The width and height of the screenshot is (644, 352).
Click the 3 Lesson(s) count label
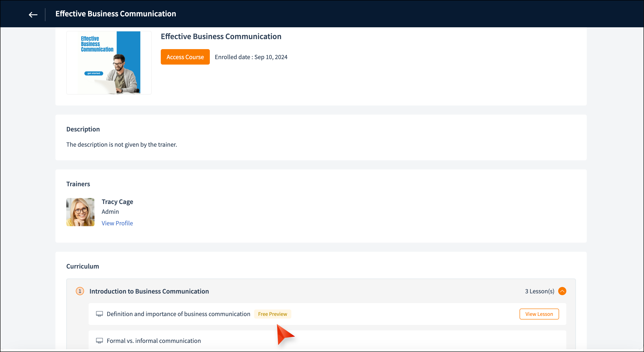(x=539, y=291)
